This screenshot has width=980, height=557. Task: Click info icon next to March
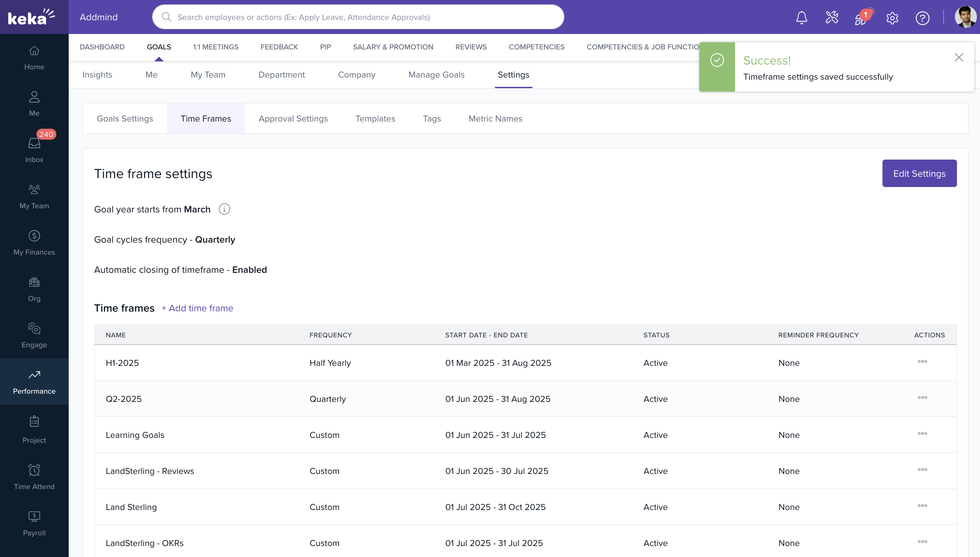(224, 209)
